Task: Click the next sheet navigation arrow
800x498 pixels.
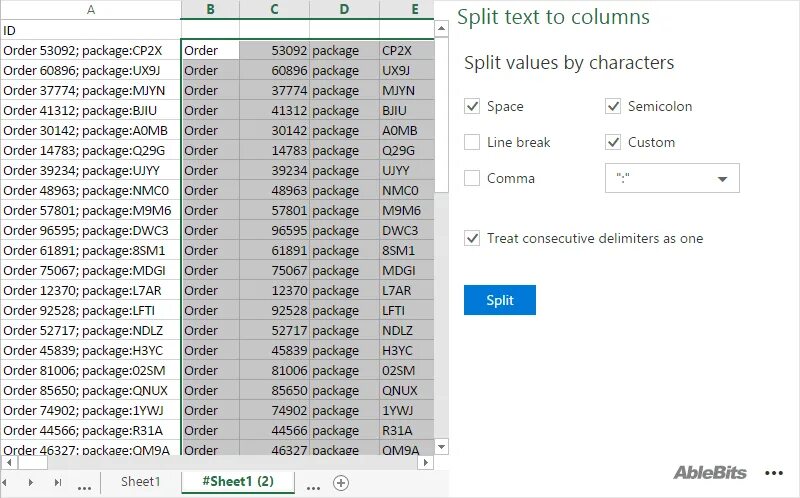Action: [x=31, y=483]
